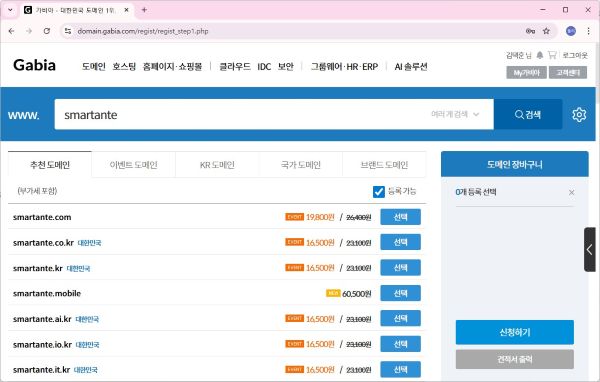Select smartante.ai.kr with its 선택 button

pyautogui.click(x=400, y=318)
